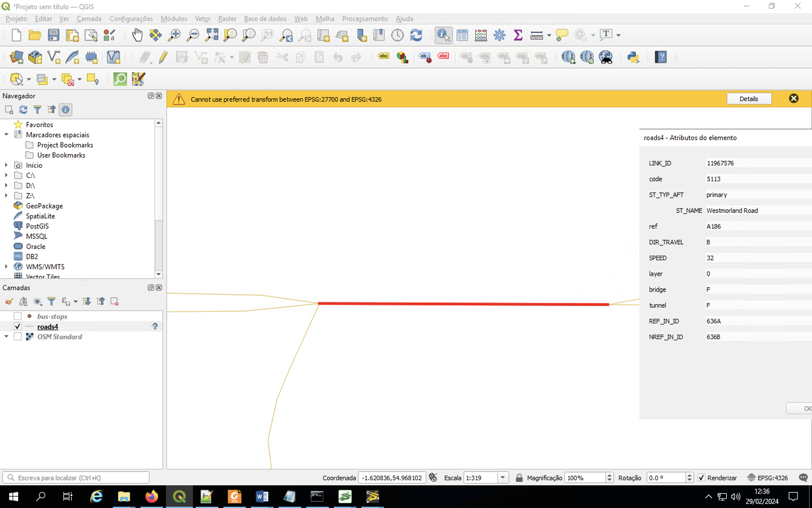Toggle the Renderizar checkbox
Screen dimensions: 812x508
coord(701,478)
